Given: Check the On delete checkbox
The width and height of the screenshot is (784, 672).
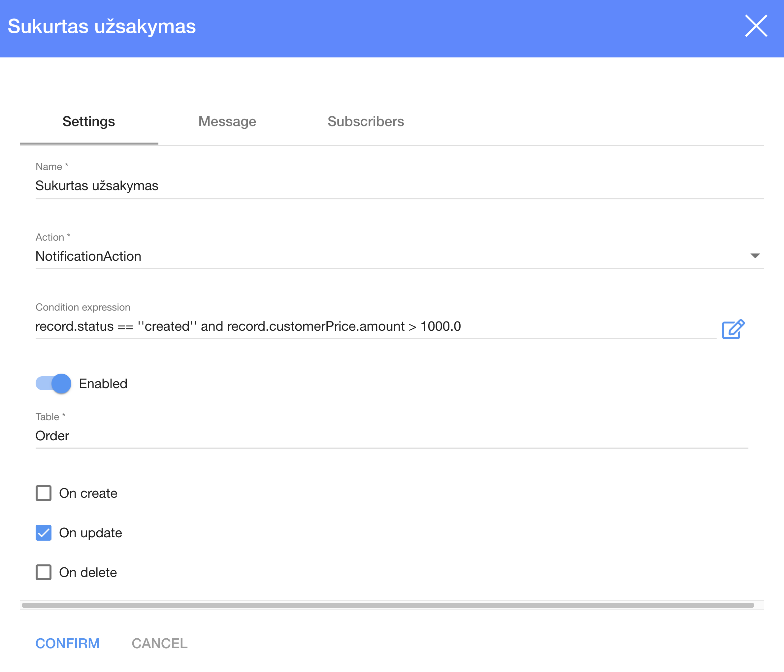Looking at the screenshot, I should (x=44, y=572).
